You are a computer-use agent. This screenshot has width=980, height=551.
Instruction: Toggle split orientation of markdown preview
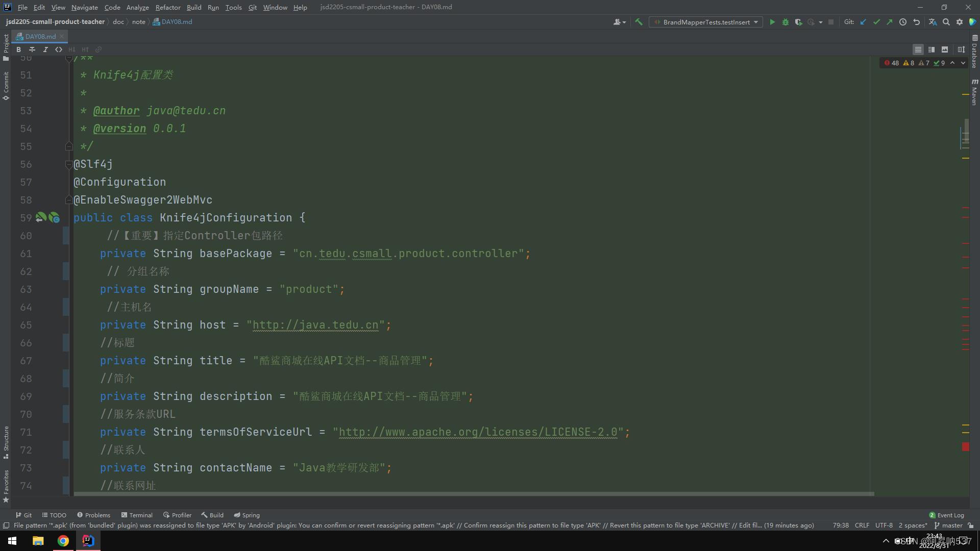(x=961, y=49)
